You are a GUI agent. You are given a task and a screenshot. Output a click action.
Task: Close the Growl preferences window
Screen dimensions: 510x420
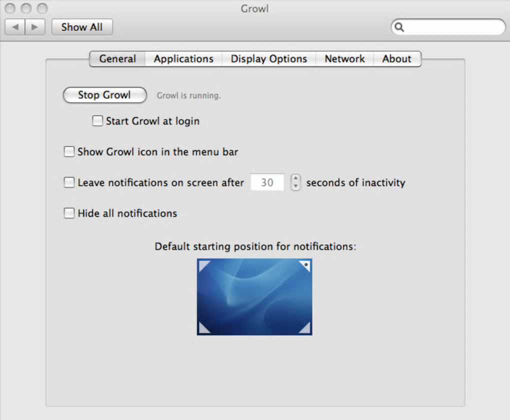click(10, 8)
